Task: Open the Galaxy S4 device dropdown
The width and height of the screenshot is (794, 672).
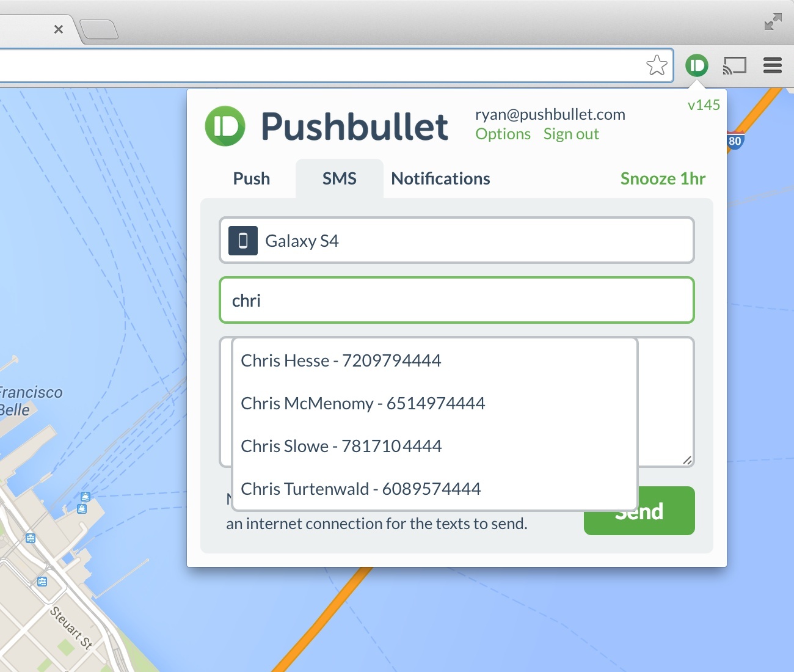Action: coord(456,241)
